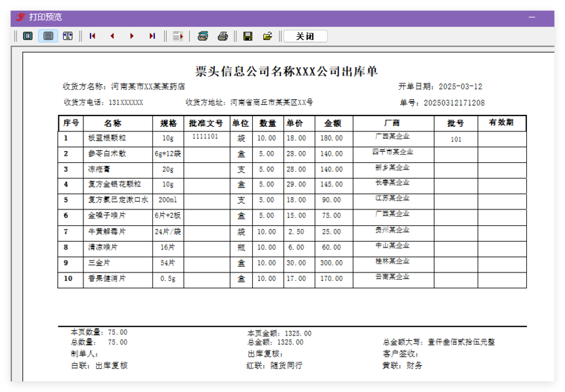Close the preview with the 关闭 button
The height and width of the screenshot is (392, 565).
305,36
